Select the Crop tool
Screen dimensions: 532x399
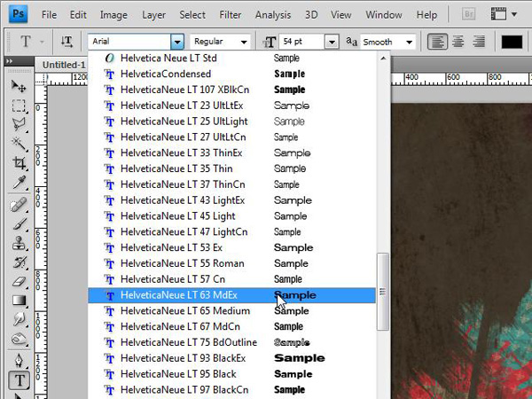[x=19, y=163]
